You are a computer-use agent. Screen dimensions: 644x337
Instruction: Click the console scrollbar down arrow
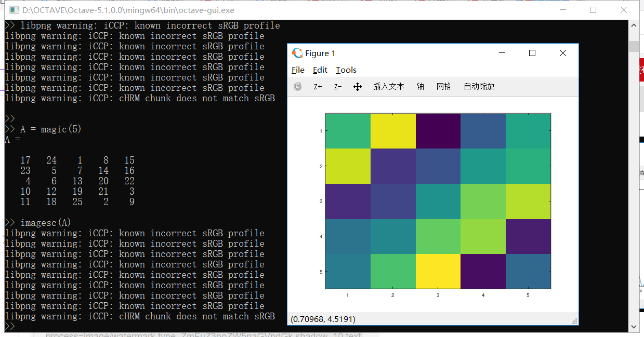coord(634,327)
